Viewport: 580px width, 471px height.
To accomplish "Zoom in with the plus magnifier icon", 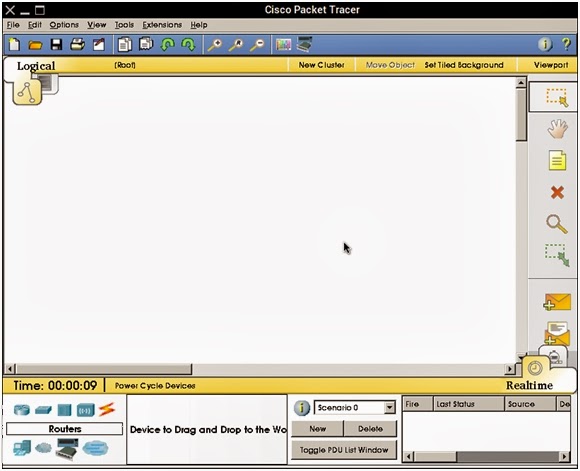I will coord(215,45).
